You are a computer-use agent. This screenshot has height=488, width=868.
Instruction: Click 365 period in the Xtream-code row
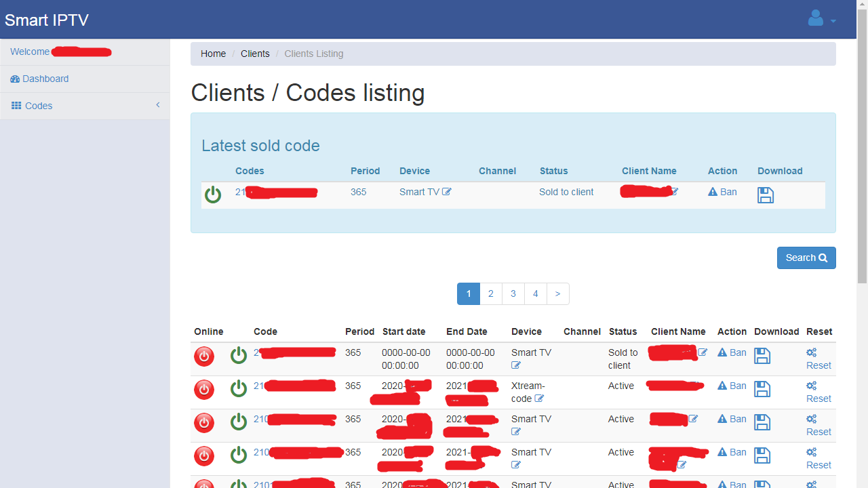(x=353, y=386)
